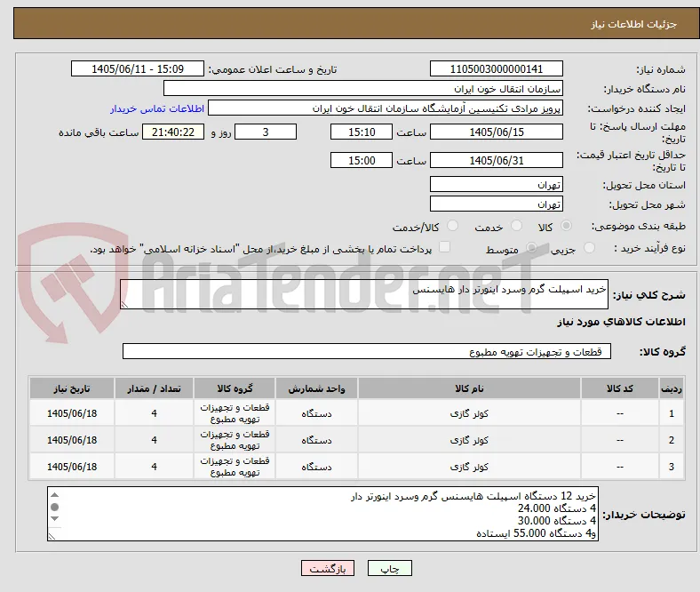This screenshot has width=700, height=592.
Task: Click کولر گازی in row 1
Action: pos(469,413)
